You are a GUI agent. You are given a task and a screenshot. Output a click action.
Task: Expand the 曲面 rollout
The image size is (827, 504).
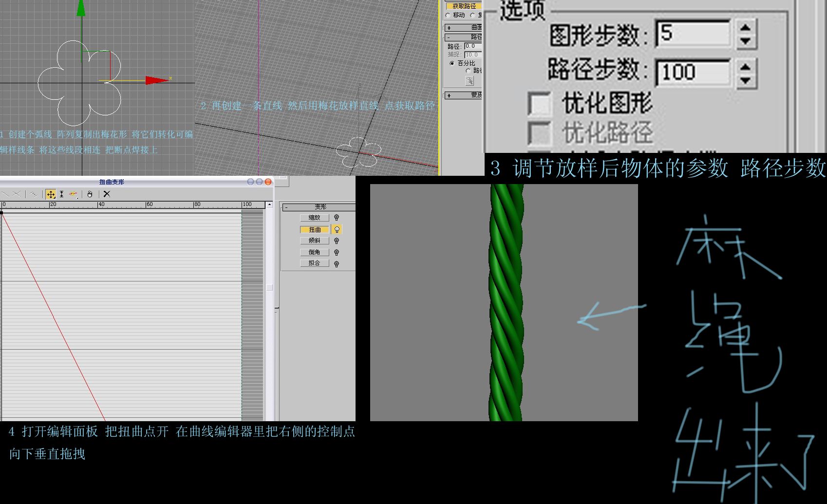coord(463,27)
